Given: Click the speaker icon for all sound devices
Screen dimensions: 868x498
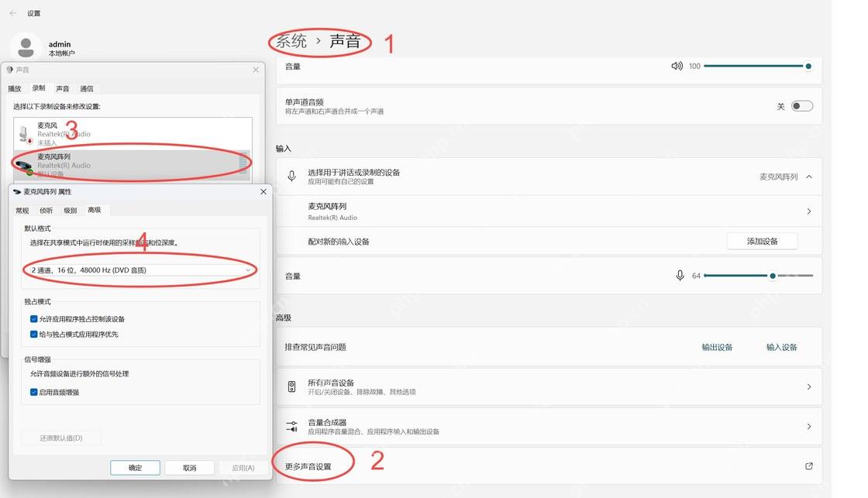Looking at the screenshot, I should (291, 386).
